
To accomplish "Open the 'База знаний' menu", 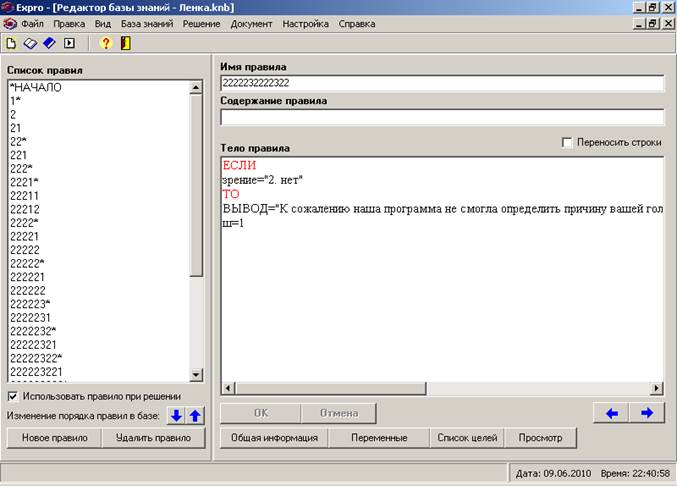I will (147, 23).
